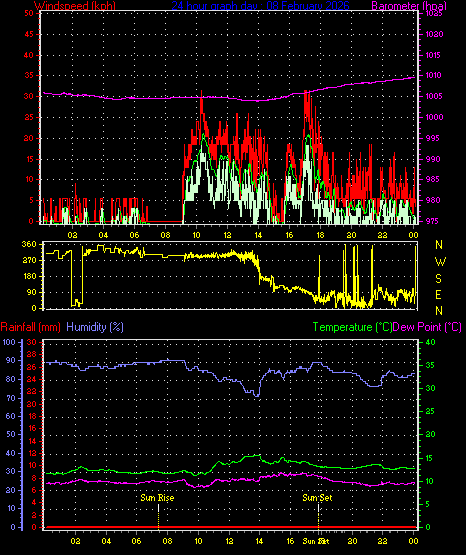Click "180" on the wind direction axis

pyautogui.click(x=29, y=276)
